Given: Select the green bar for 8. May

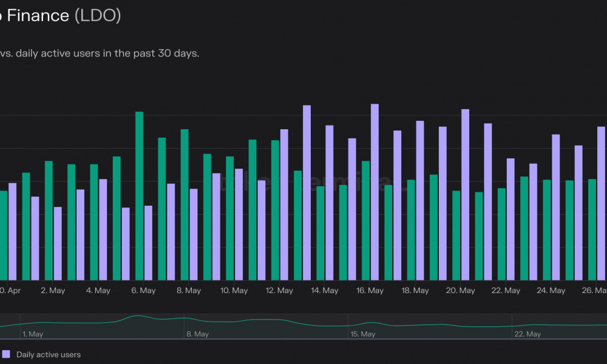Looking at the screenshot, I should (x=185, y=205).
